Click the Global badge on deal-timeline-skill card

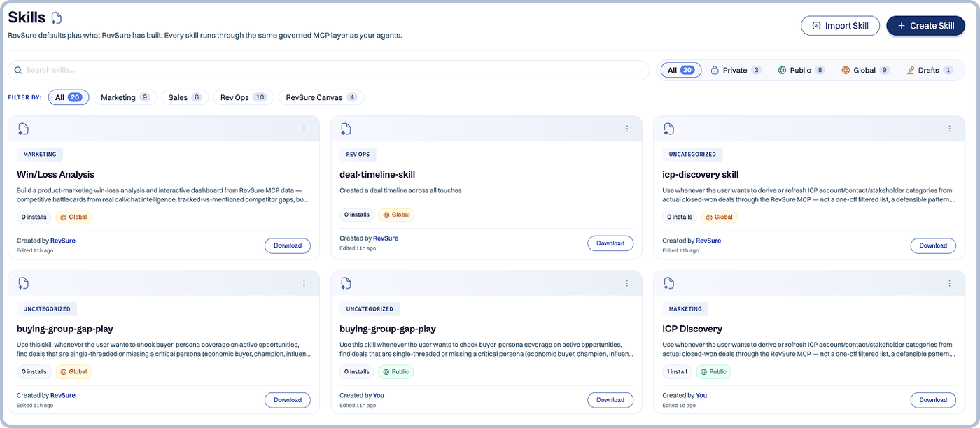[x=396, y=215]
